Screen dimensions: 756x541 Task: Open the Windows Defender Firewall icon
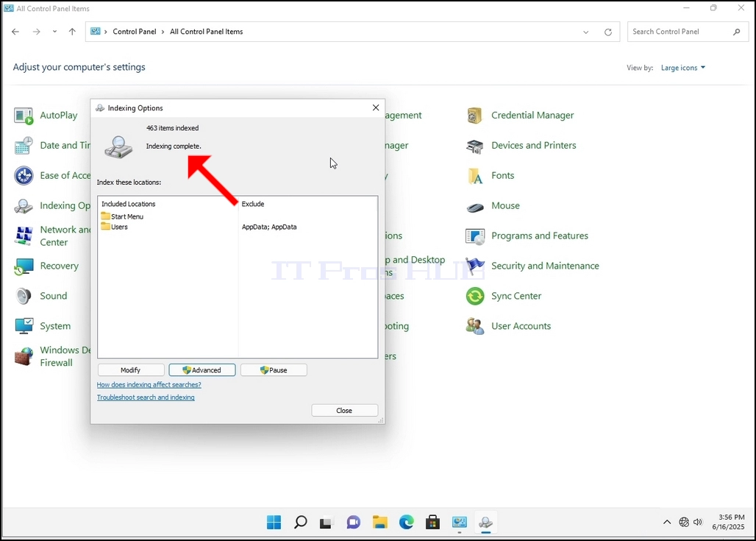(x=24, y=357)
